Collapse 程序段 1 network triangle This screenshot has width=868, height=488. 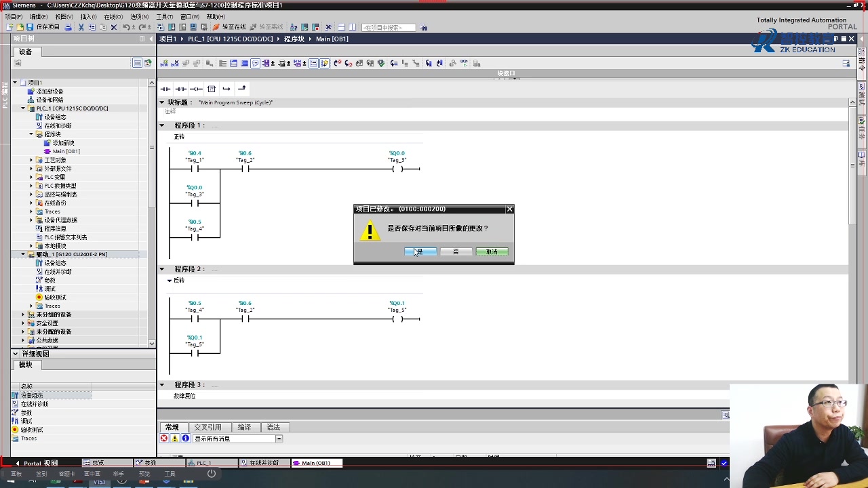click(162, 125)
